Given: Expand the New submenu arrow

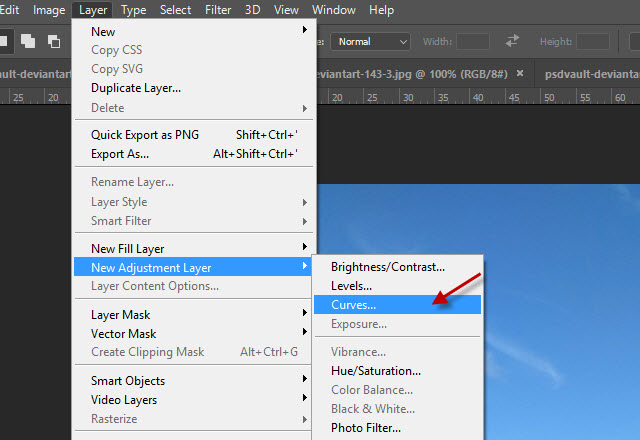Looking at the screenshot, I should click(x=304, y=31).
